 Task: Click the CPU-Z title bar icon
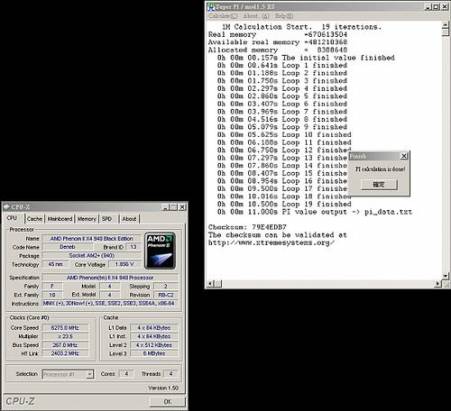point(6,207)
